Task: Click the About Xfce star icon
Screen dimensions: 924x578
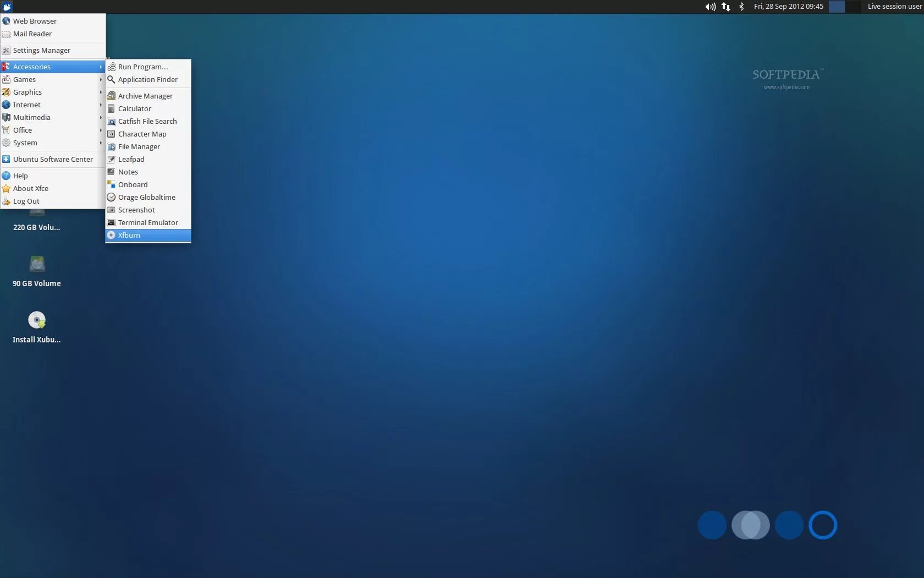Action: tap(6, 188)
